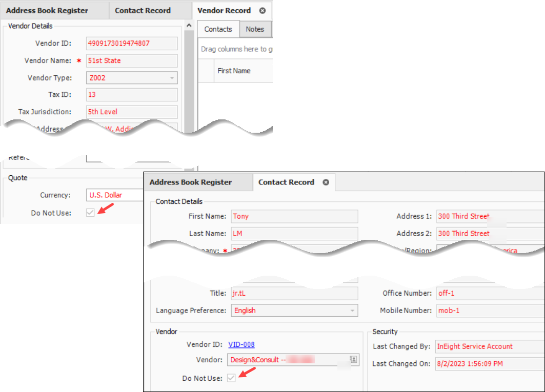Click the scroll up arrow in Vendor Details
Viewport: 545px width, 392px height.
pos(189,26)
